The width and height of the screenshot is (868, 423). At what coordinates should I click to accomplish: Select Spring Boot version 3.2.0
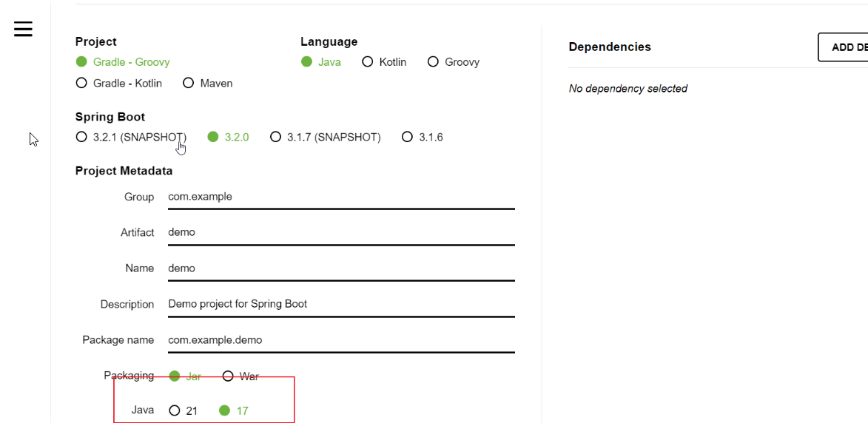(228, 137)
